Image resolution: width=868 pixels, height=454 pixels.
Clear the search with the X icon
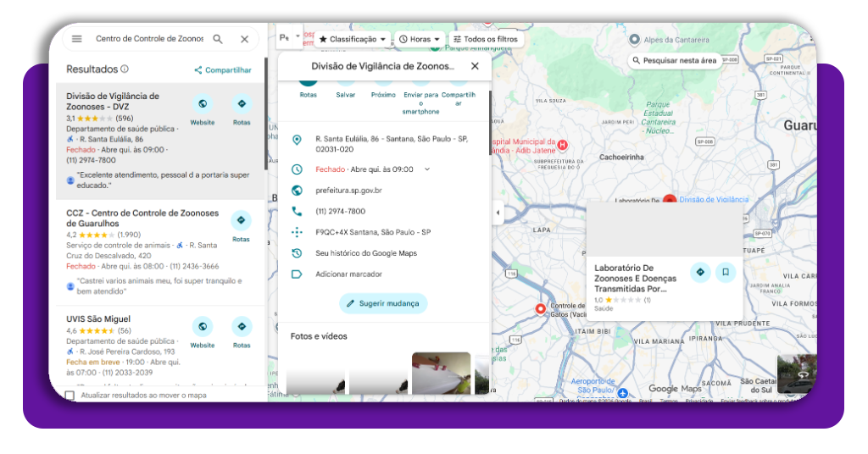pos(245,39)
